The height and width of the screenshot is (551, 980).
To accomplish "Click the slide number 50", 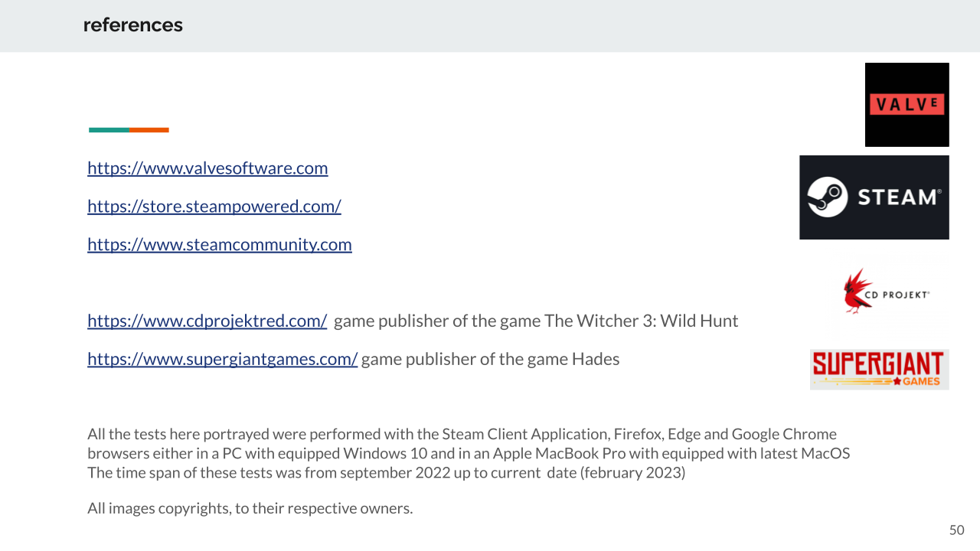I will pos(956,530).
